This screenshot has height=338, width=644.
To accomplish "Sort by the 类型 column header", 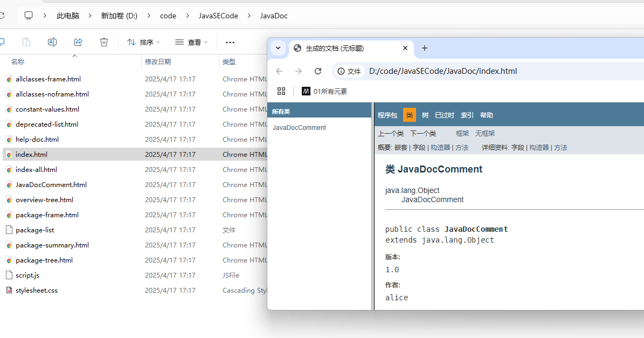I will pyautogui.click(x=228, y=61).
